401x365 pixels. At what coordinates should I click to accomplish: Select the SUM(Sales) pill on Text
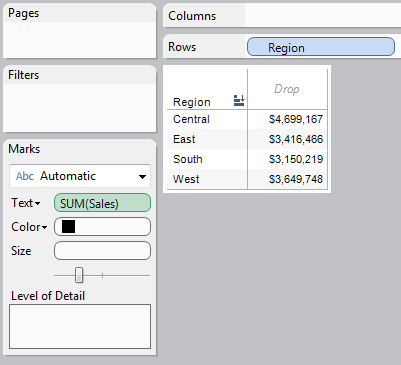(102, 203)
